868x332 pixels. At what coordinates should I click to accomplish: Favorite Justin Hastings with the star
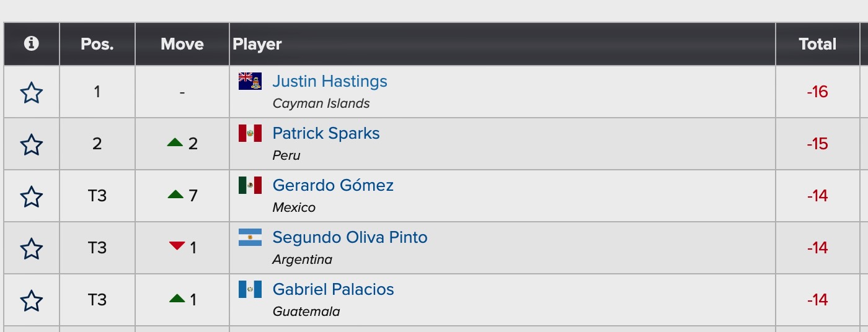(x=32, y=93)
